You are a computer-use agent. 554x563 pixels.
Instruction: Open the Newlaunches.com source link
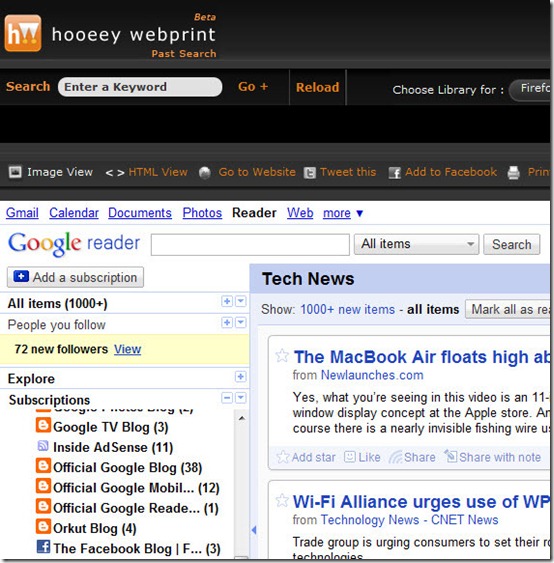(372, 375)
